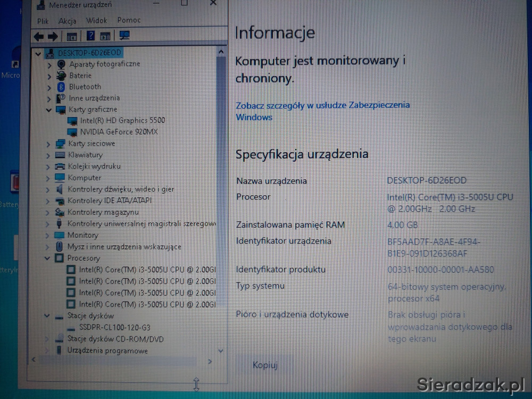Select the Komputer category icon
The width and height of the screenshot is (532, 399).
pyautogui.click(x=60, y=178)
